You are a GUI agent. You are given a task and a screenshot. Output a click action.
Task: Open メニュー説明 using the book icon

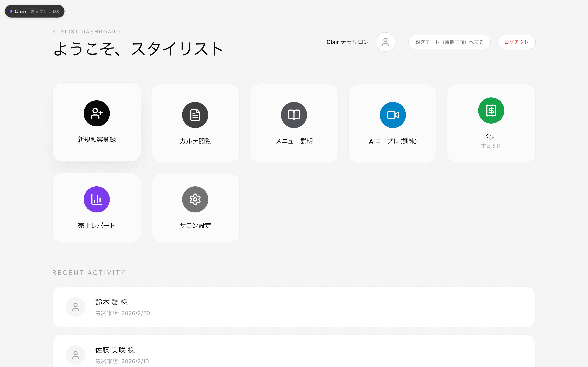click(x=294, y=115)
